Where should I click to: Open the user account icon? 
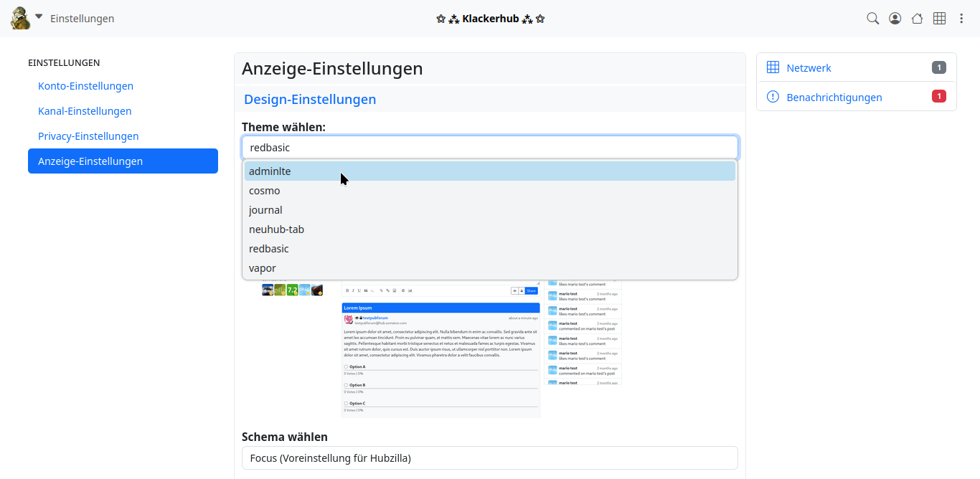coord(895,19)
